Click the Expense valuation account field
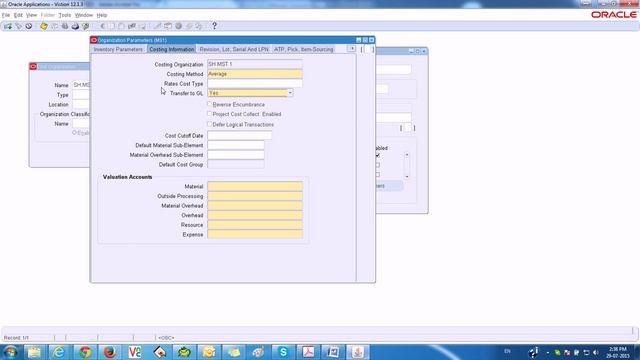The image size is (640, 360). [x=255, y=235]
